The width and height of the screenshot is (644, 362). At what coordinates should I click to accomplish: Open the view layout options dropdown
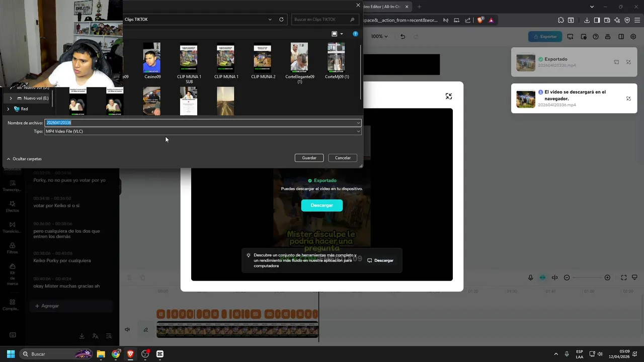(342, 34)
